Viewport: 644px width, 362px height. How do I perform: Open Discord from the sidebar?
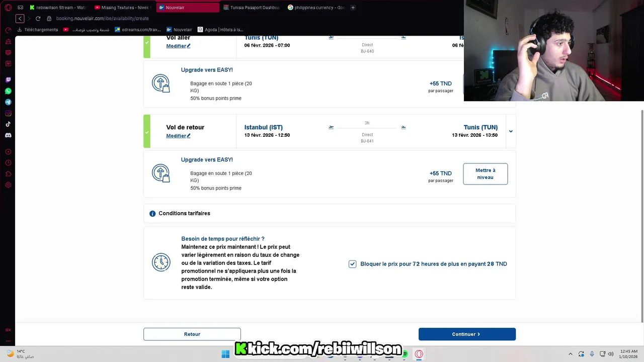point(8,135)
